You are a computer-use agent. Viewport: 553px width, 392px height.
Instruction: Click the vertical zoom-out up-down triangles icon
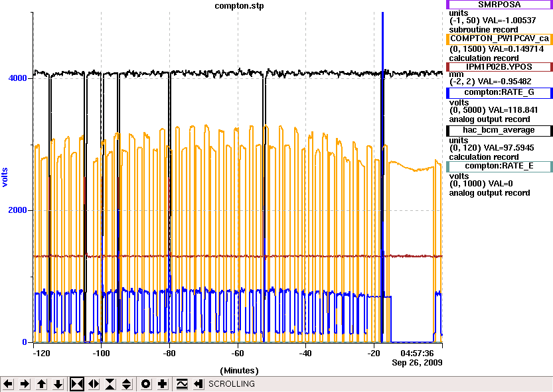point(127,384)
